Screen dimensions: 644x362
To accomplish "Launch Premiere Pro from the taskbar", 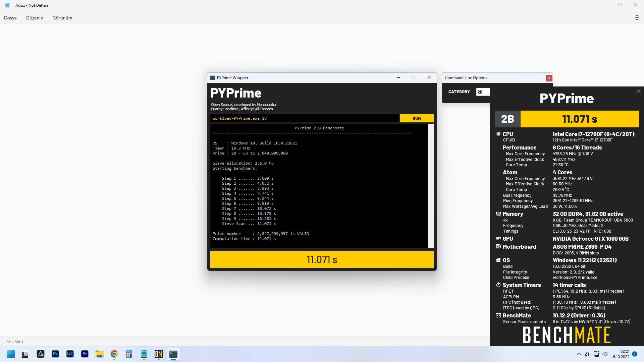I will tap(85, 354).
